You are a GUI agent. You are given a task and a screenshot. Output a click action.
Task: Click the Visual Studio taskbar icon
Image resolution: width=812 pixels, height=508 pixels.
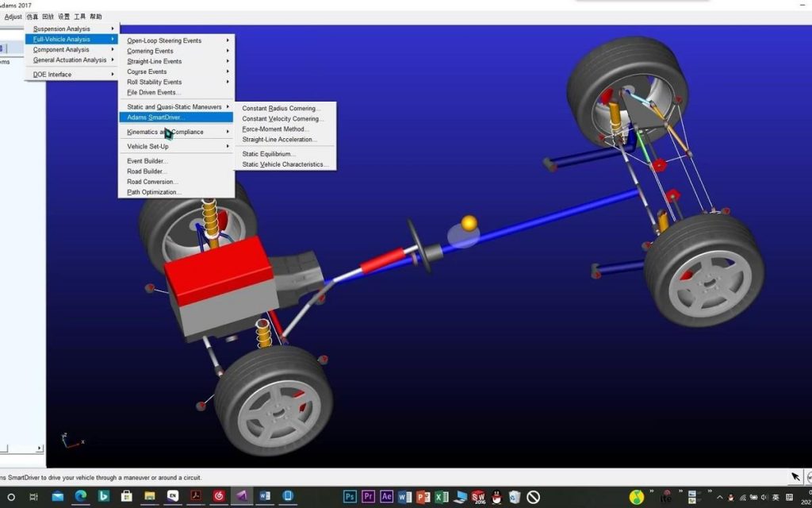click(242, 497)
